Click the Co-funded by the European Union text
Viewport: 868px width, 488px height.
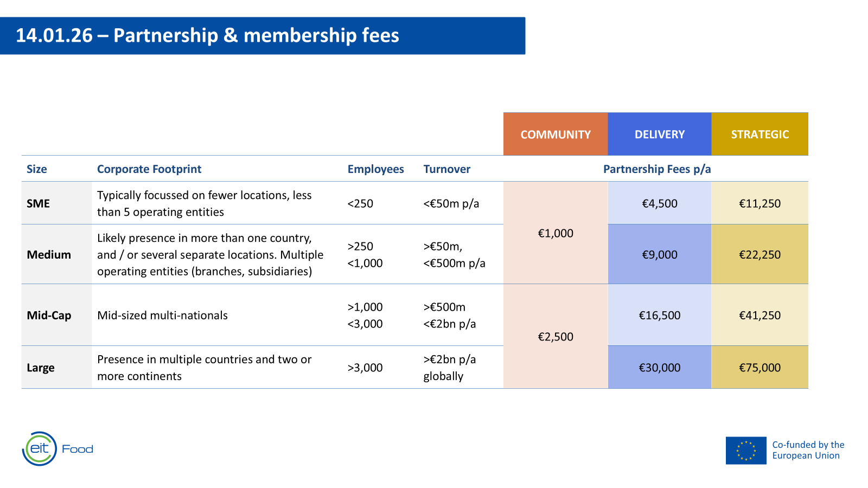pos(808,450)
